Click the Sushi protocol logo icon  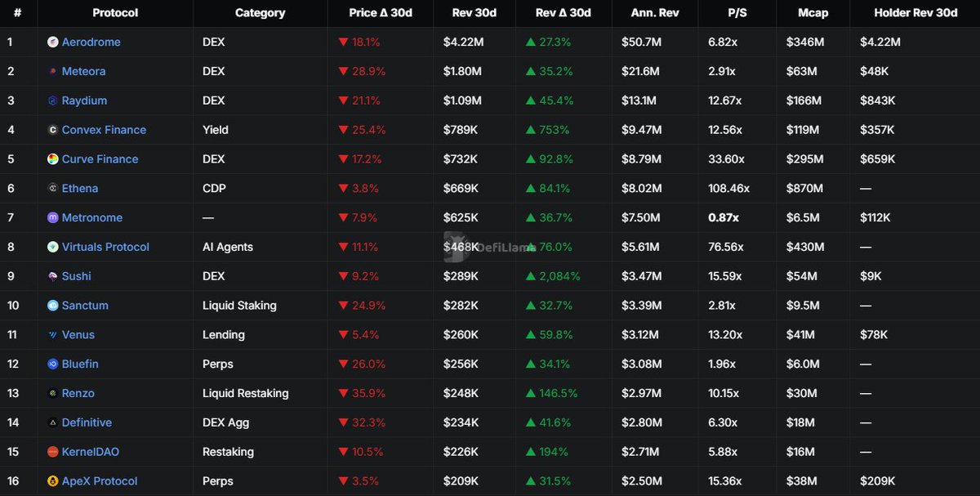(53, 276)
